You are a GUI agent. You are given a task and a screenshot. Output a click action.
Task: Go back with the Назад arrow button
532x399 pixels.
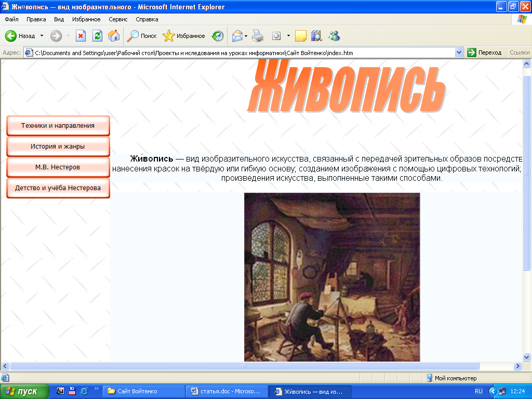[x=20, y=36]
